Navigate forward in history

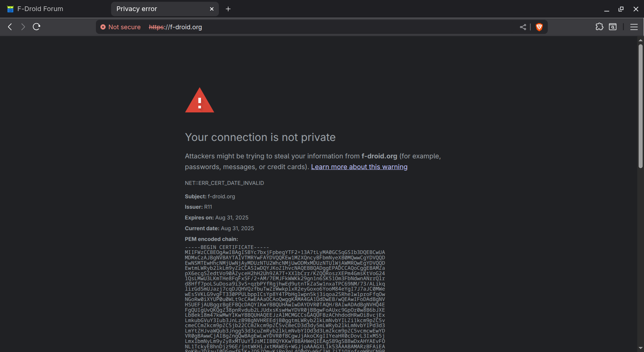click(x=23, y=27)
